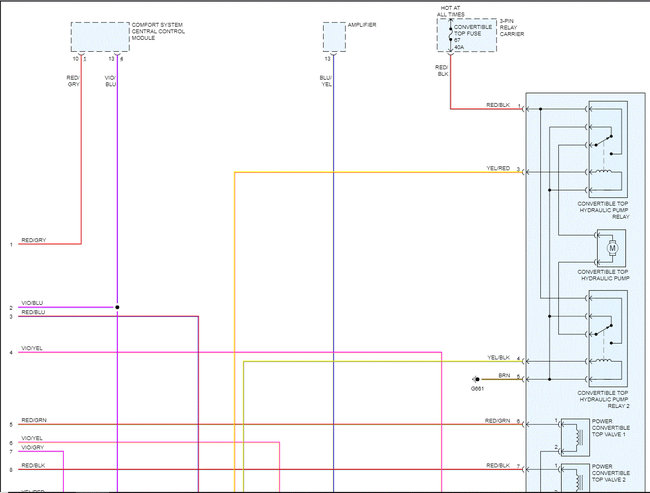The width and height of the screenshot is (650, 493).
Task: Select the 'RED/BLK' label at connector pin 1
Action: pos(498,105)
